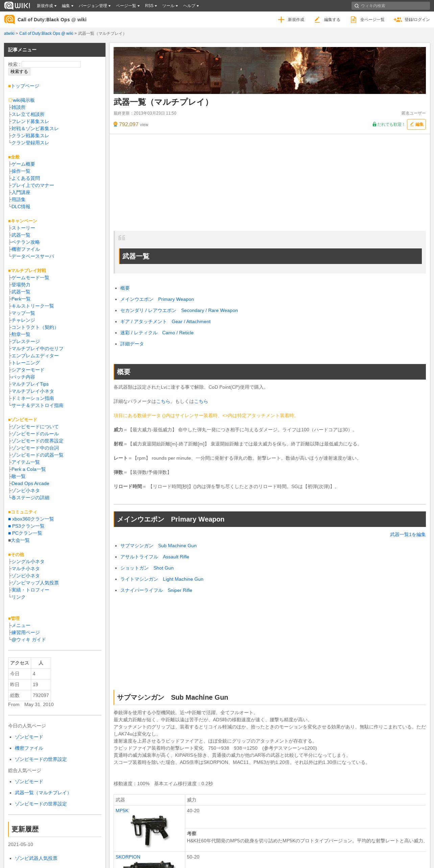Image resolution: width=434 pixels, height=868 pixels.
Task: Jump to セカンダリ / レアウエポン contents link
Action: 179,310
